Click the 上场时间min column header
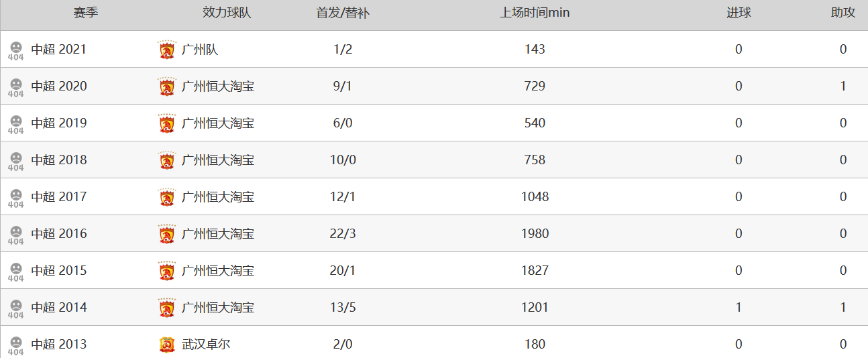 tap(535, 13)
